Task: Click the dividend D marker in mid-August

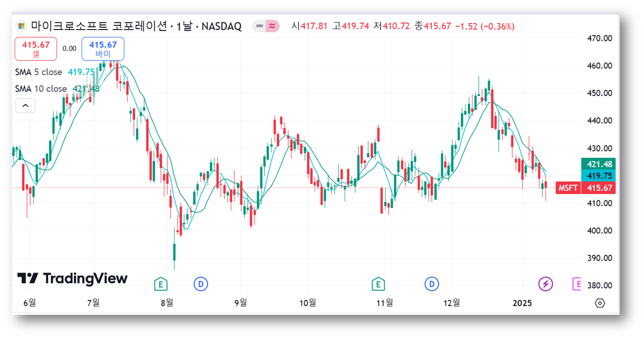Action: [x=201, y=284]
